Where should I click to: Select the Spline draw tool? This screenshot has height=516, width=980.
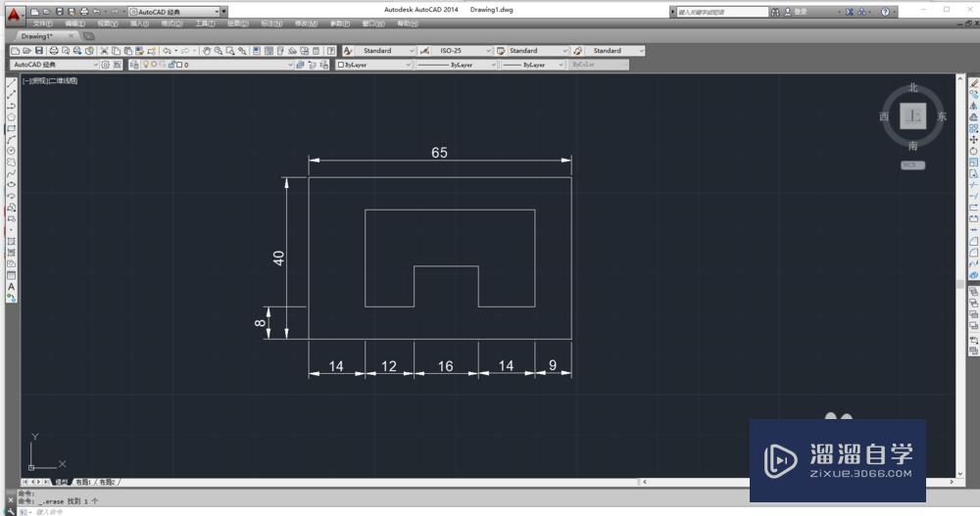click(x=11, y=173)
